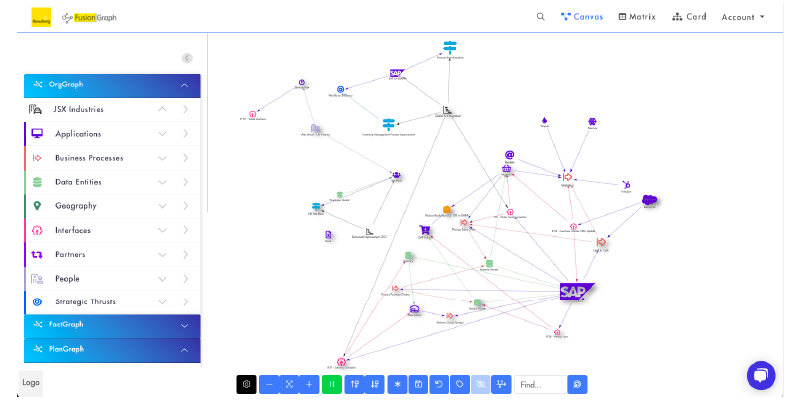800x400 pixels.
Task: Select the Finance Transformation signpost node
Action: (x=449, y=47)
